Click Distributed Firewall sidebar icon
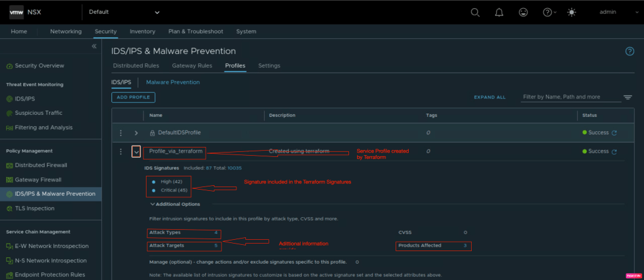 pyautogui.click(x=9, y=166)
